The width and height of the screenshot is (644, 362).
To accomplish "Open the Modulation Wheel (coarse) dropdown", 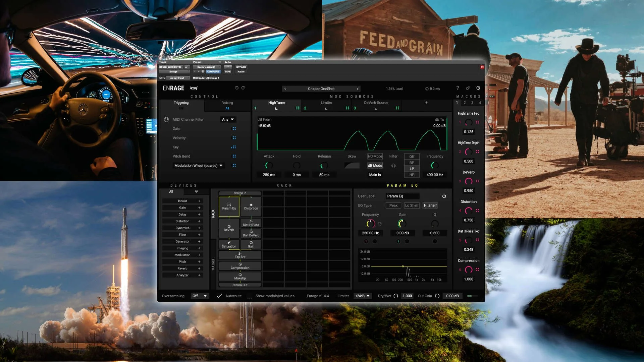I will pos(198,166).
